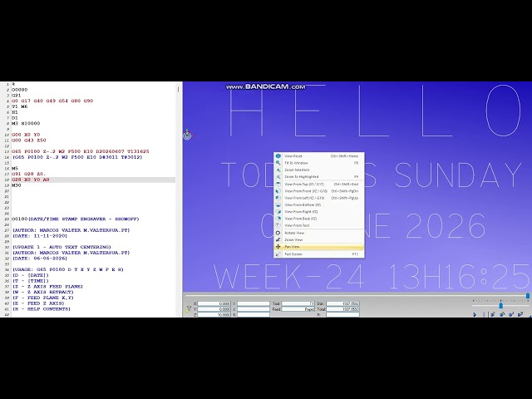Click the Rotate View circular icon
This screenshot has height=399, width=532.
[278, 233]
